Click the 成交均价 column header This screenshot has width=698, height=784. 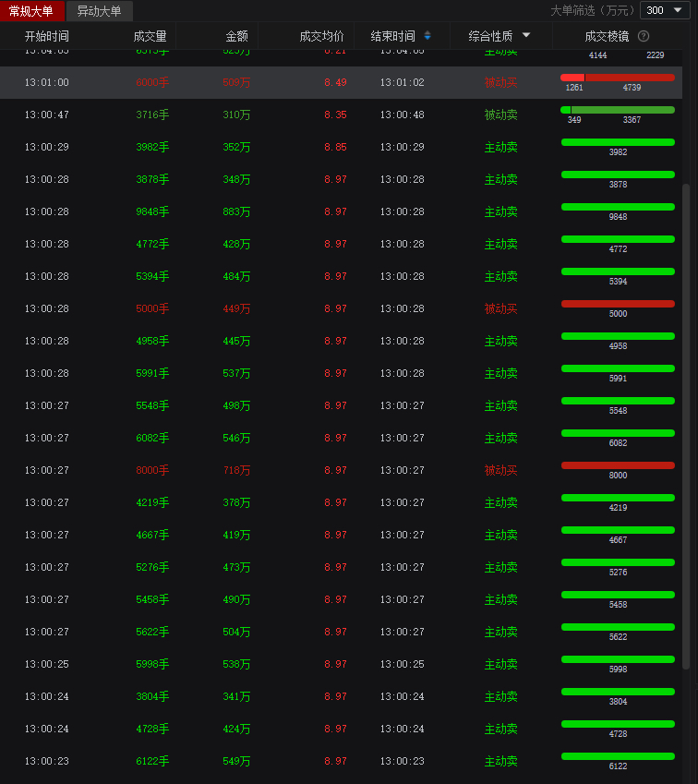pos(321,36)
